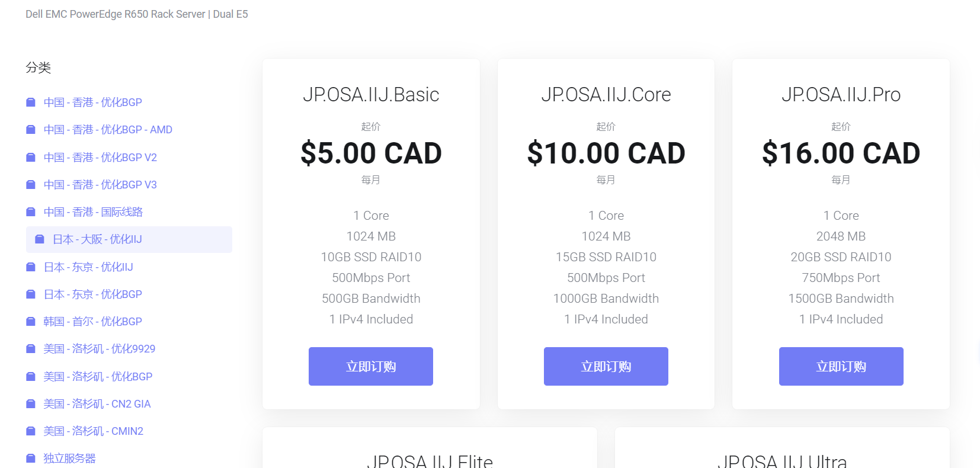Order the JP.OSA.IIJ.Core plan
The image size is (980, 468).
coord(606,367)
